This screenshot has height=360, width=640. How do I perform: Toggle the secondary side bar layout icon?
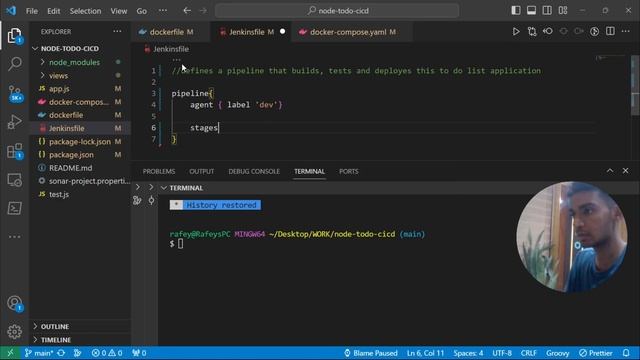tap(547, 11)
